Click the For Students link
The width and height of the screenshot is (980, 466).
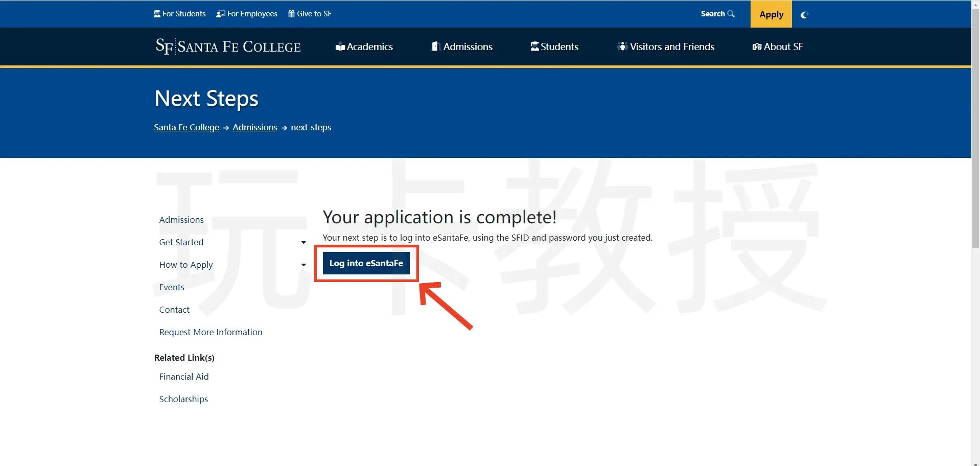click(180, 14)
